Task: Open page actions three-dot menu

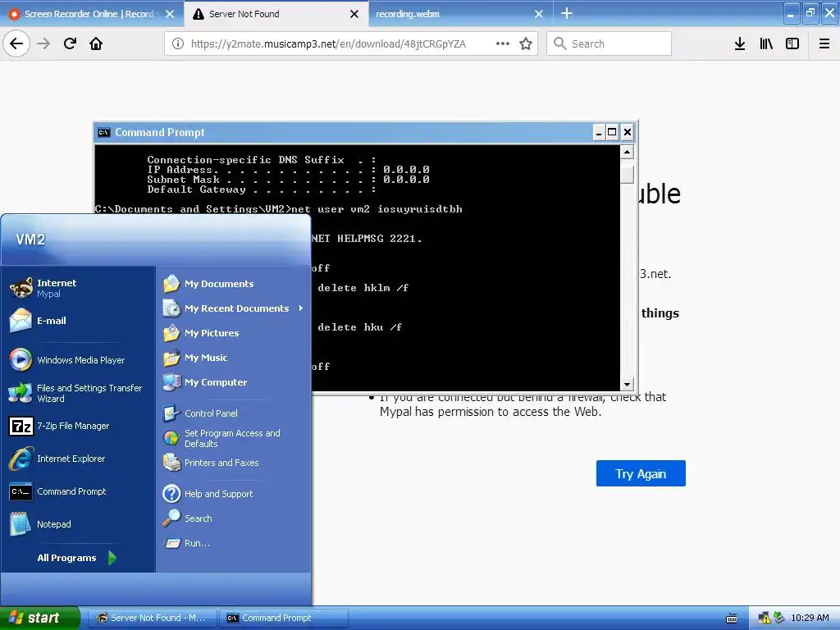Action: pyautogui.click(x=503, y=43)
